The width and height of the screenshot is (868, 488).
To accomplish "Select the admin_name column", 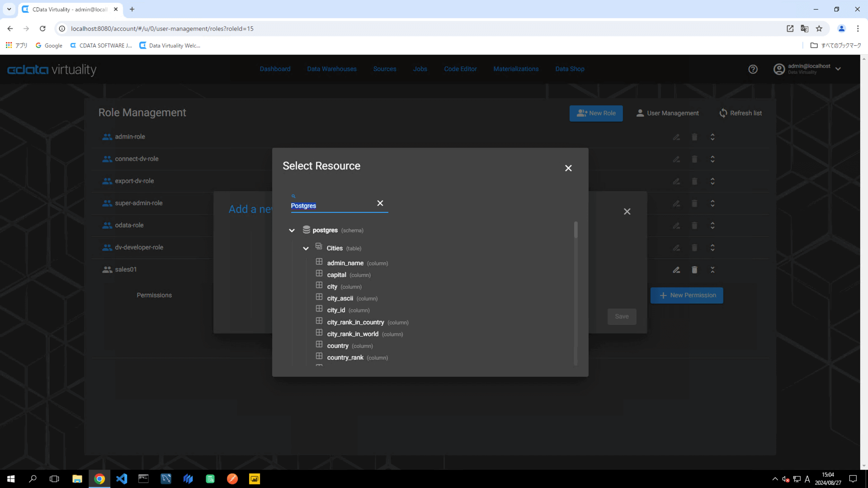I will [x=345, y=263].
